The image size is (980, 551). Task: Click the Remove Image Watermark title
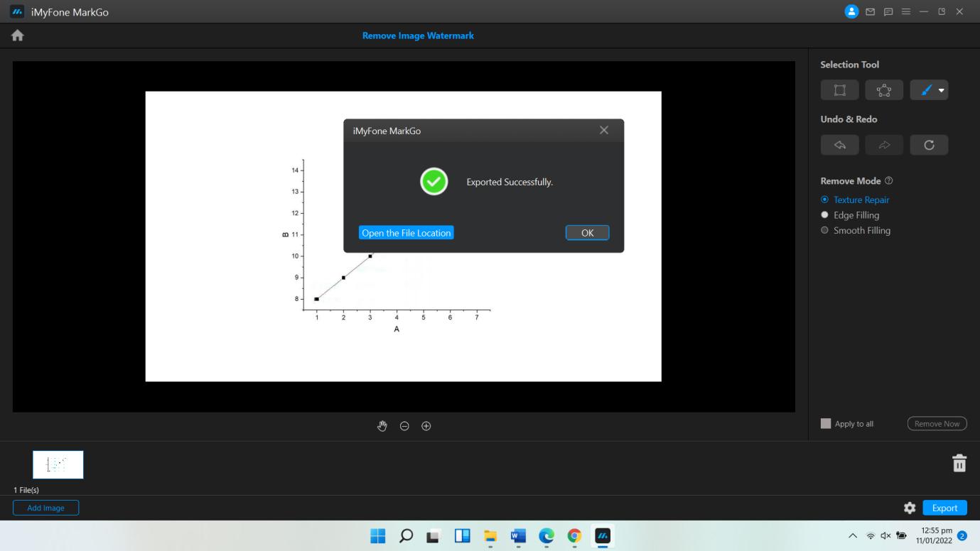pos(418,36)
